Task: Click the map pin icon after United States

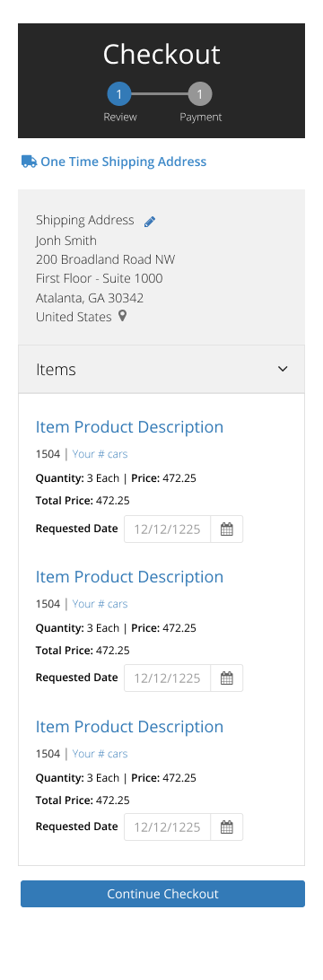Action: pyautogui.click(x=122, y=316)
